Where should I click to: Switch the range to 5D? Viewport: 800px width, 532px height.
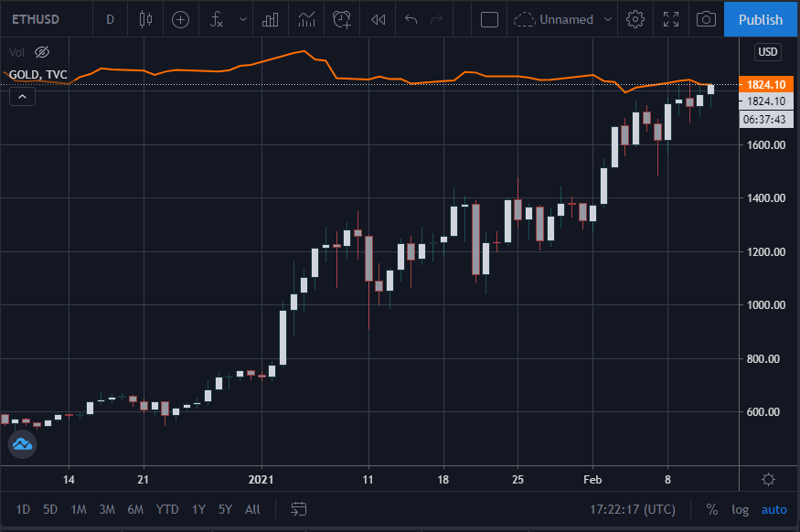click(x=50, y=509)
